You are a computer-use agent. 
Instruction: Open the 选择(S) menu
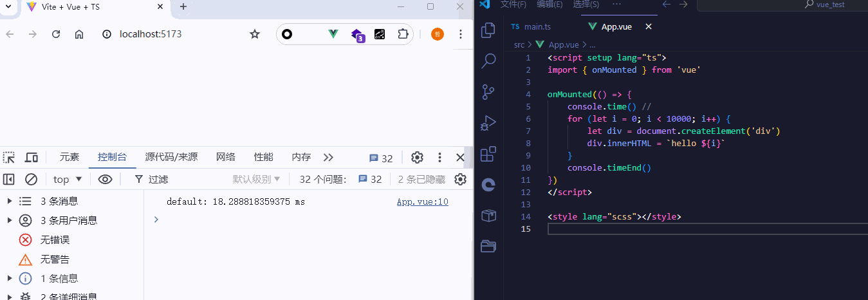coord(586,5)
